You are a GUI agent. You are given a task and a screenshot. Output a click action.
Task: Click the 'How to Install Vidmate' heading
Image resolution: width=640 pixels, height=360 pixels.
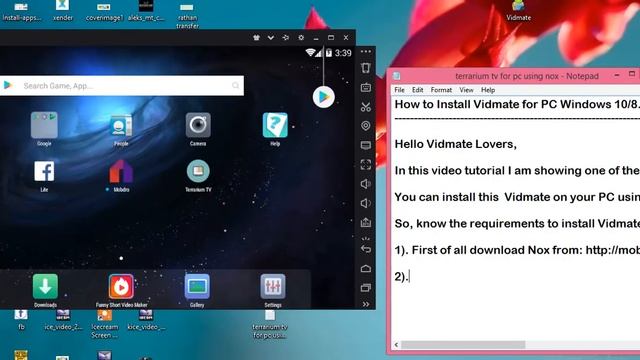coord(517,104)
